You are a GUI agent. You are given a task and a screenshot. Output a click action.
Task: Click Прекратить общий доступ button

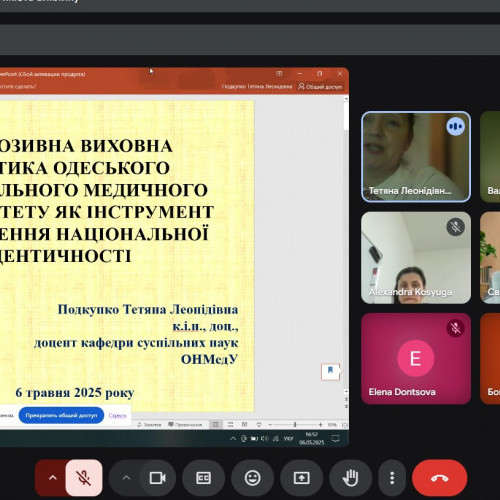61,415
